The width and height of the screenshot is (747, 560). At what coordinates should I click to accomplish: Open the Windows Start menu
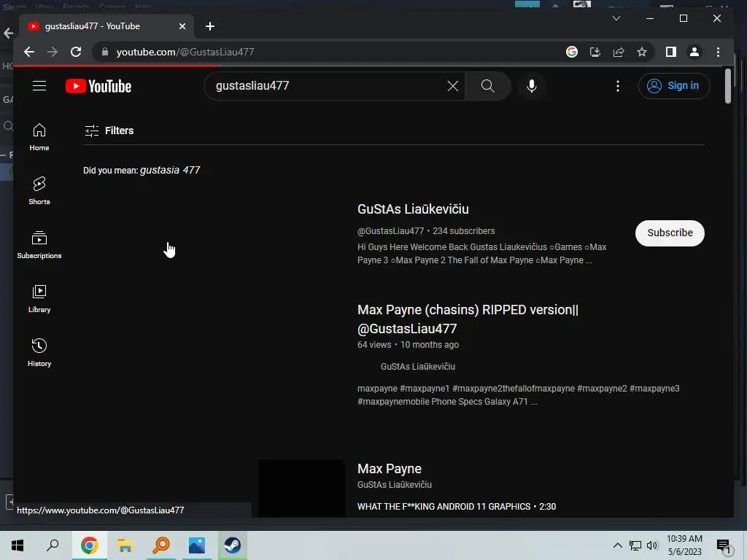point(18,545)
